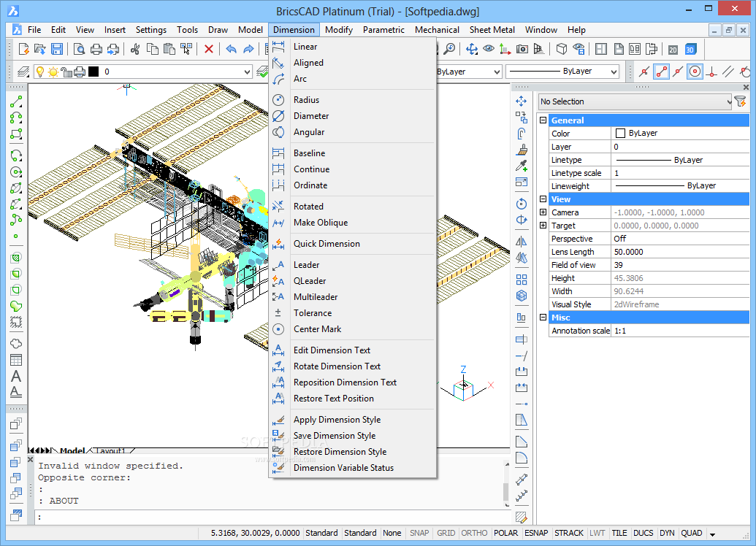Image resolution: width=756 pixels, height=546 pixels.
Task: Toggle DYN dynamic input
Action: coord(667,533)
